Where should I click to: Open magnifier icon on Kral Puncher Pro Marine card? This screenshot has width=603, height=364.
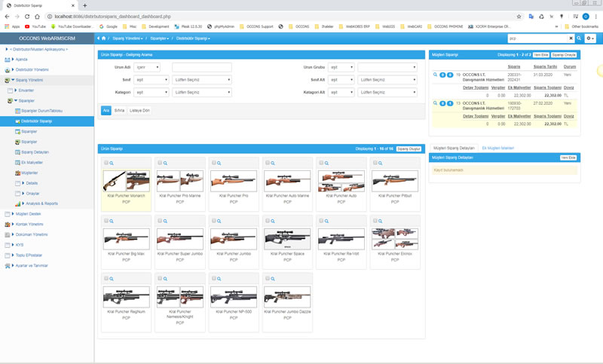tap(165, 164)
